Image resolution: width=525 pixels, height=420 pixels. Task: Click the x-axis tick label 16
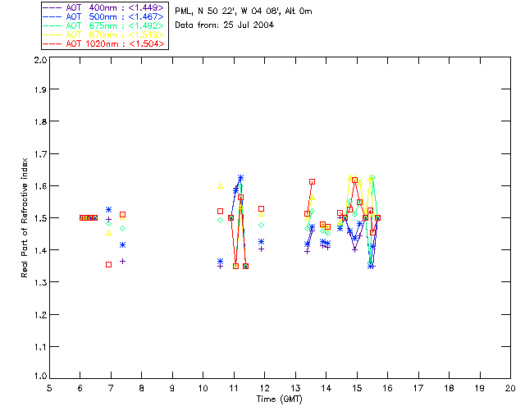tap(387, 388)
